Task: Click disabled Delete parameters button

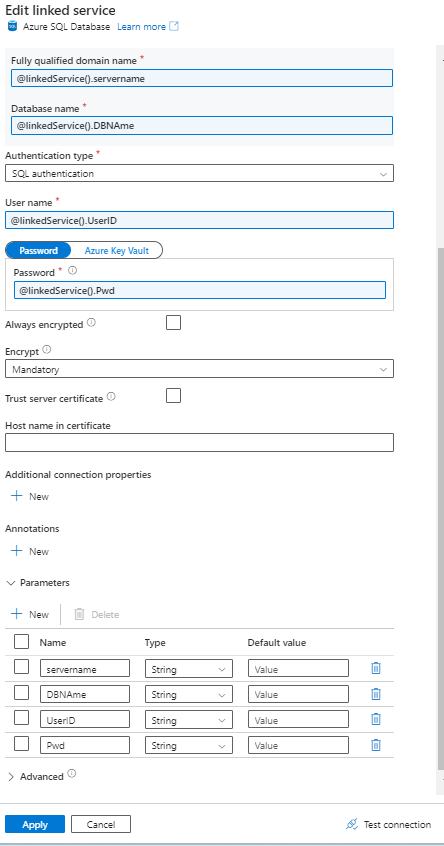Action: point(97,614)
